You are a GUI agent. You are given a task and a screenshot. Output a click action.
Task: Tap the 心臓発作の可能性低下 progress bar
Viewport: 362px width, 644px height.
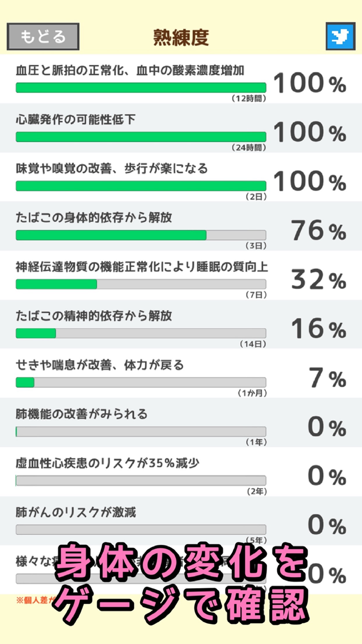141,137
